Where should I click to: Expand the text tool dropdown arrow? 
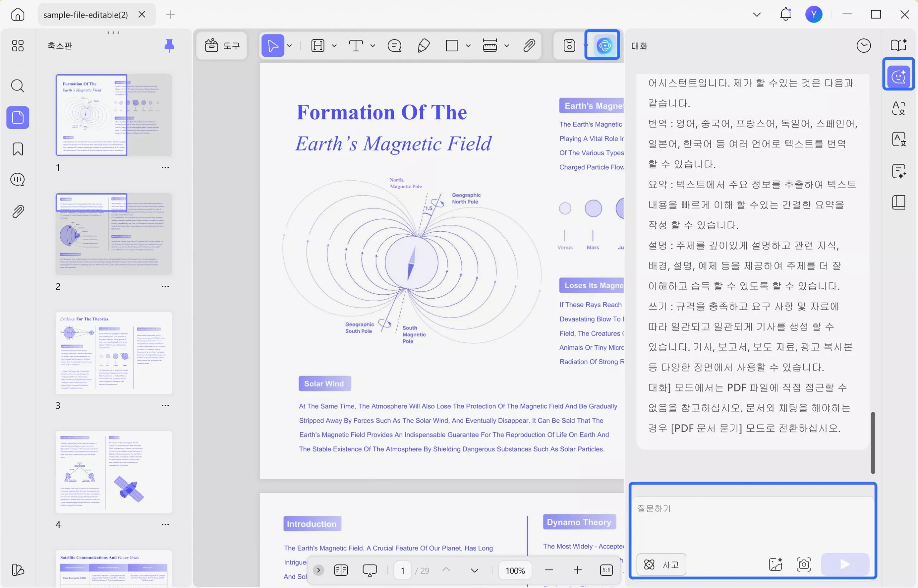[x=373, y=46]
